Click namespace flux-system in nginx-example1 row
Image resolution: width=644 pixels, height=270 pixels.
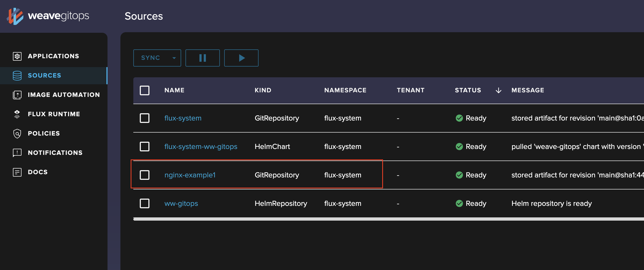(343, 175)
